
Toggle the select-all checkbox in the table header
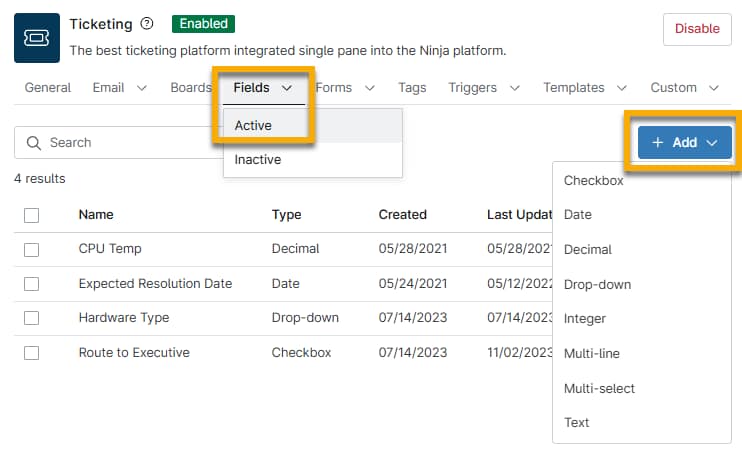point(31,215)
